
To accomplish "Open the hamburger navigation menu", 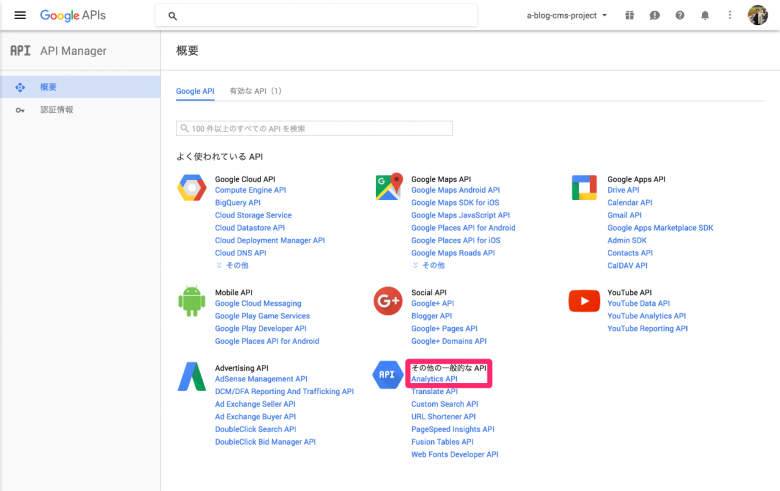I will point(20,15).
